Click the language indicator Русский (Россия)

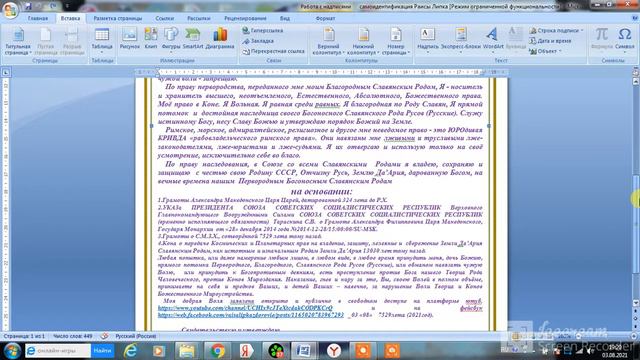[136, 336]
